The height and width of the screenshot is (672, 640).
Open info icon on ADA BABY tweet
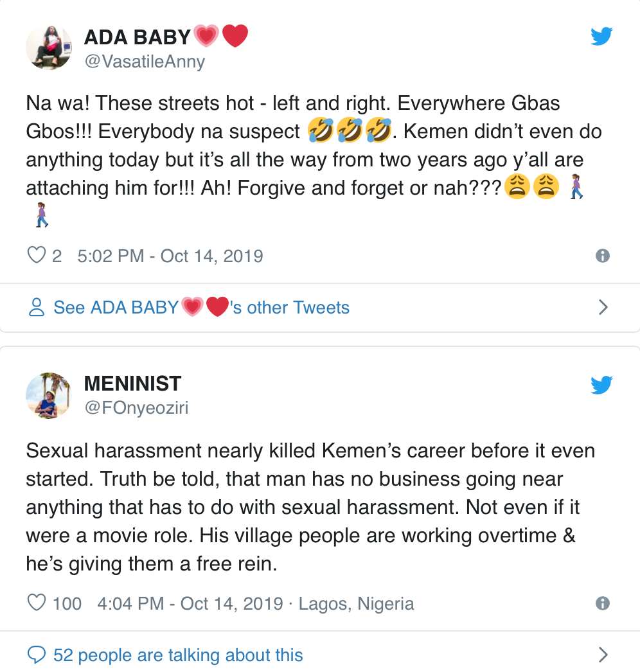[x=602, y=256]
